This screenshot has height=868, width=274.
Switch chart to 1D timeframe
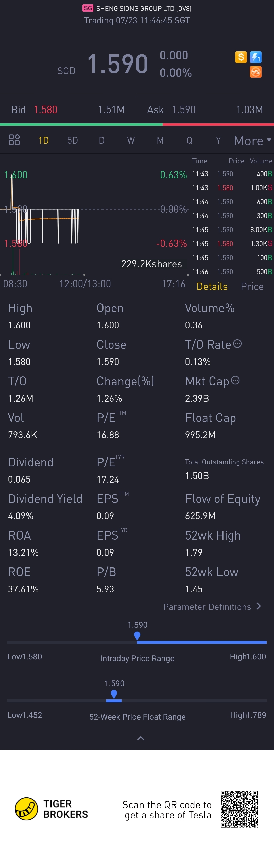(x=43, y=140)
